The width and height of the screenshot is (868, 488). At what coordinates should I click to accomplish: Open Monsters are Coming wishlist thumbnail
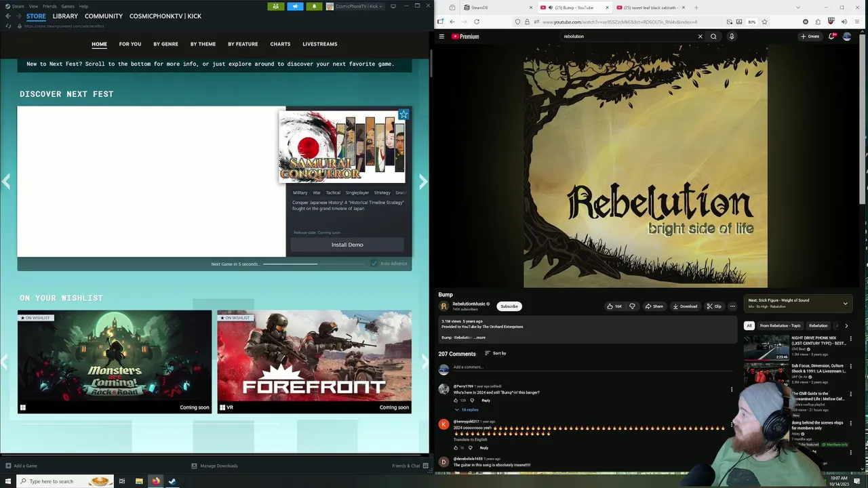[115, 362]
